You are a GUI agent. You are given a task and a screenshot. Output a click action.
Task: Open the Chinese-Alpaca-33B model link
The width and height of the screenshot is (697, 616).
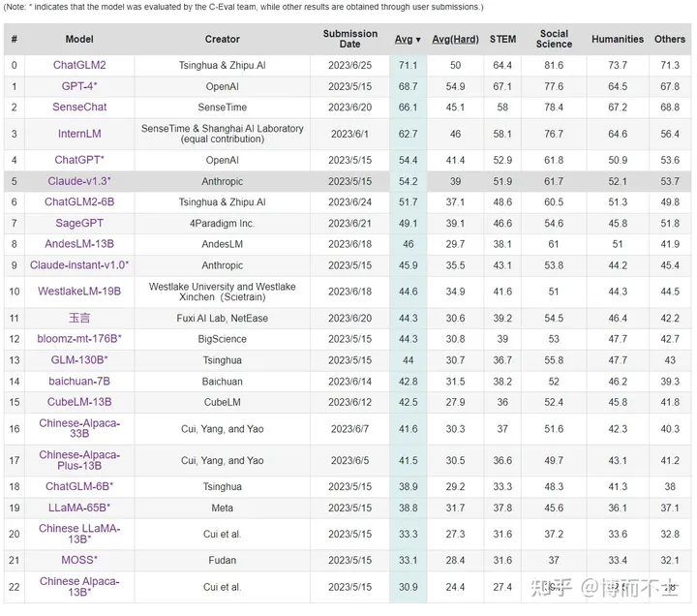tap(79, 428)
